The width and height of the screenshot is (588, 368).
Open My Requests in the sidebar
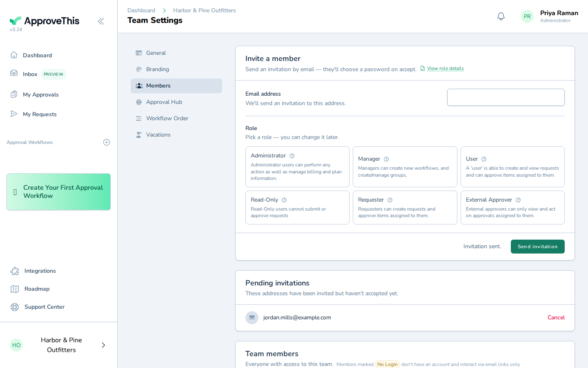point(40,114)
